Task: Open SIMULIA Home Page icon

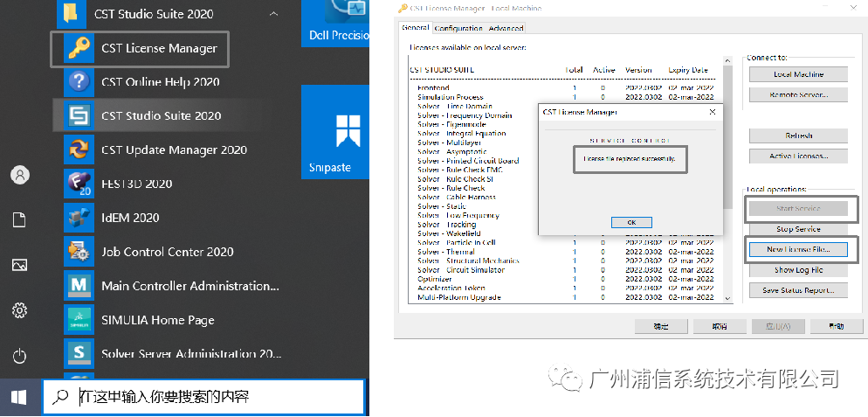Action: 79,320
